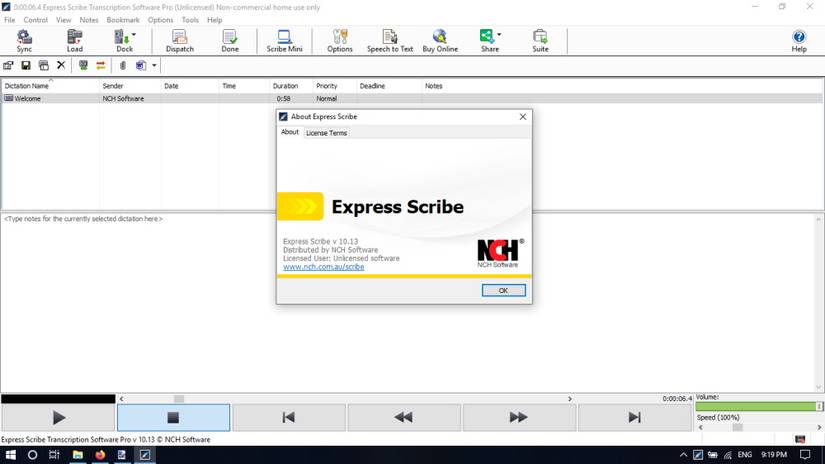
Task: Go to start with the skip-back button
Action: pos(288,418)
